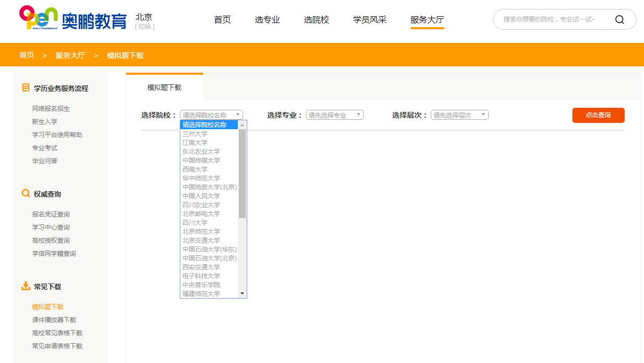
Task: Select 北京师范大学 from the school list
Action: point(202,231)
